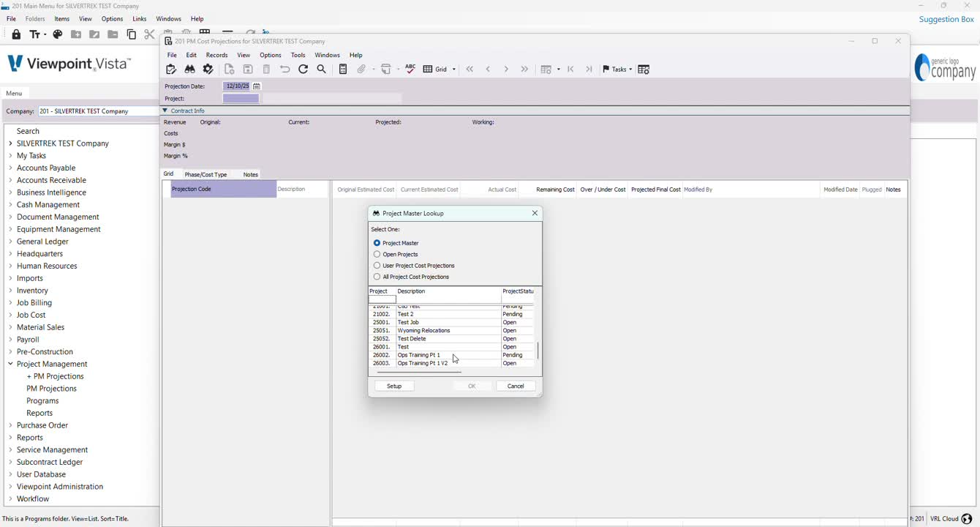Select the Open Projects radio option
This screenshot has width=980, height=527.
(377, 254)
